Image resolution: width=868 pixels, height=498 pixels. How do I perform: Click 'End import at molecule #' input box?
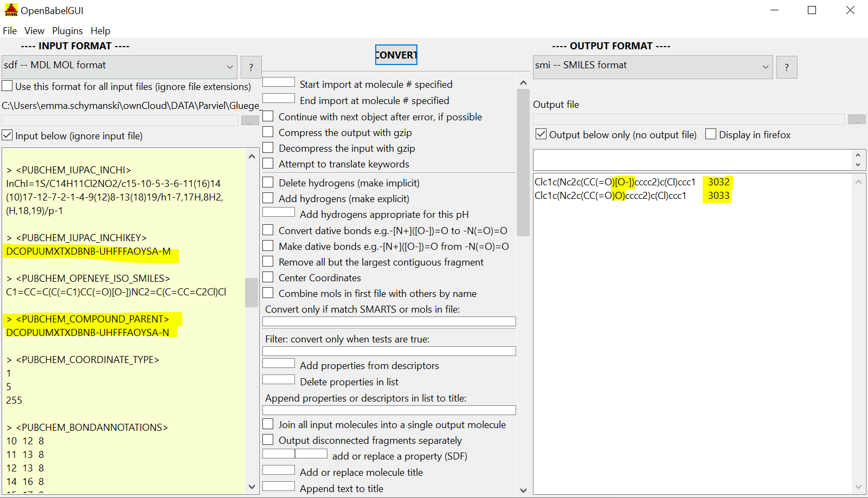(279, 99)
